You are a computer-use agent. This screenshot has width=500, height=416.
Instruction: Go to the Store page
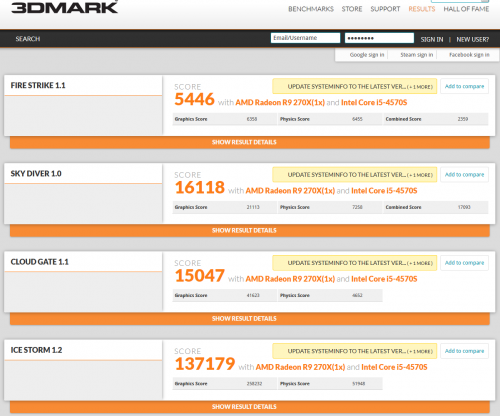pyautogui.click(x=352, y=9)
